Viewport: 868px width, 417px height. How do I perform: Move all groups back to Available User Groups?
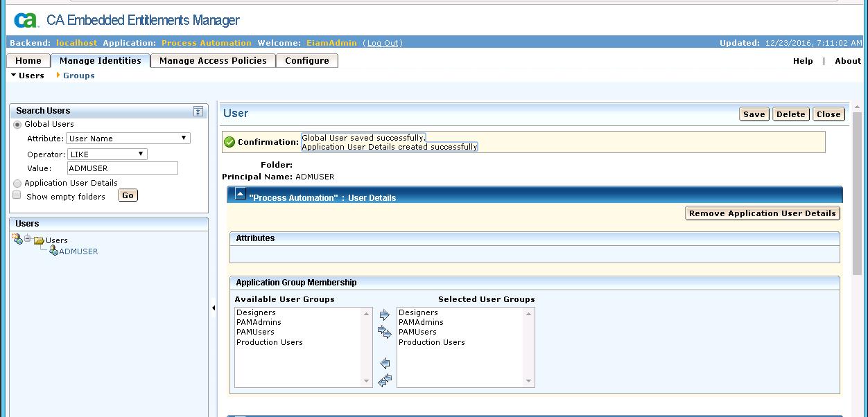pyautogui.click(x=385, y=380)
